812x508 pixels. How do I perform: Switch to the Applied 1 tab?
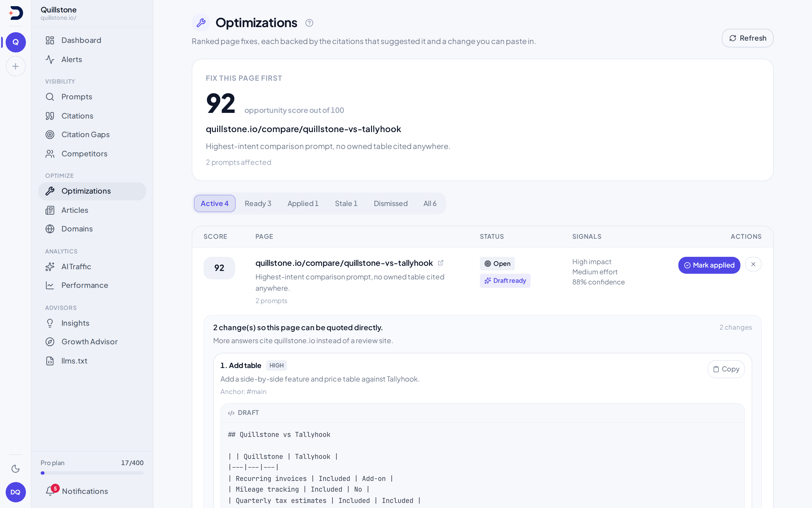pyautogui.click(x=303, y=203)
